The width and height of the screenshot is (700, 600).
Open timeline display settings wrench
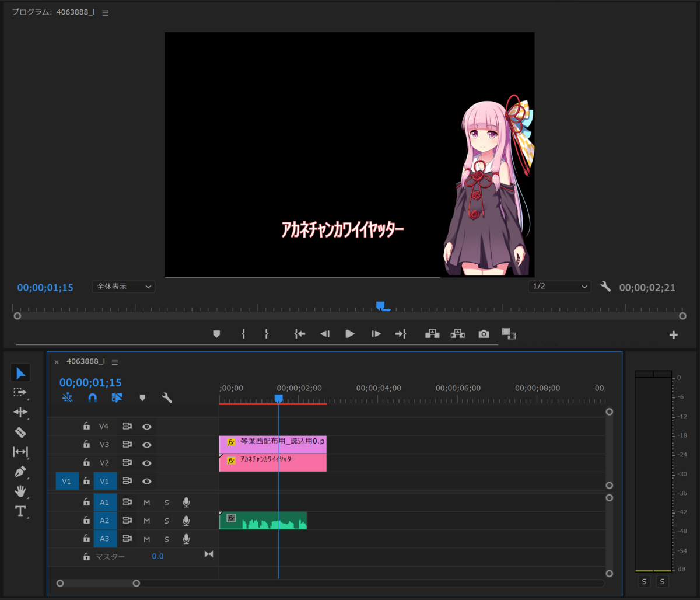coord(167,398)
